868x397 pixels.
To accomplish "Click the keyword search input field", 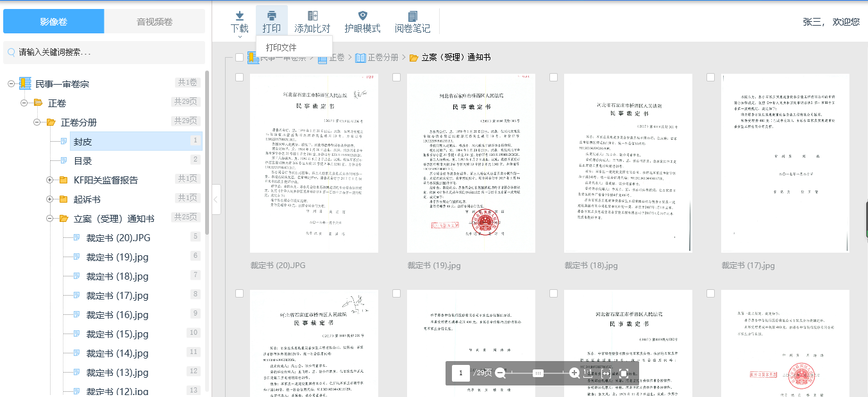I will (104, 52).
